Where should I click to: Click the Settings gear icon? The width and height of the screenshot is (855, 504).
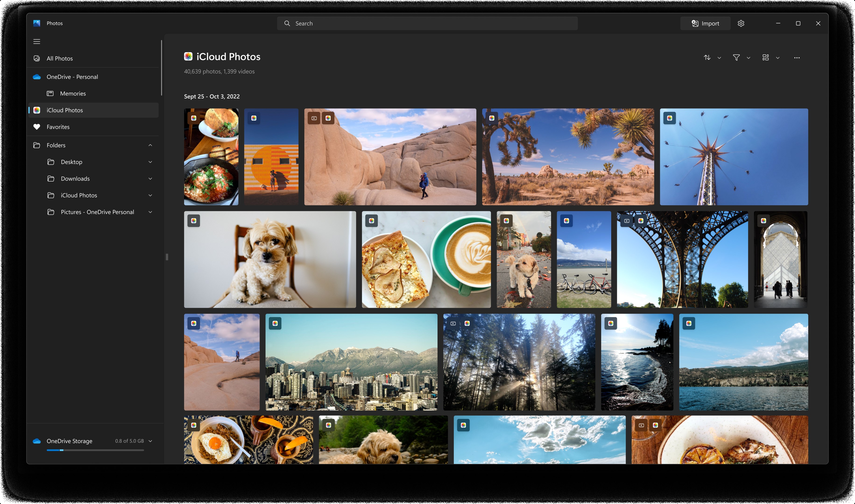point(741,23)
